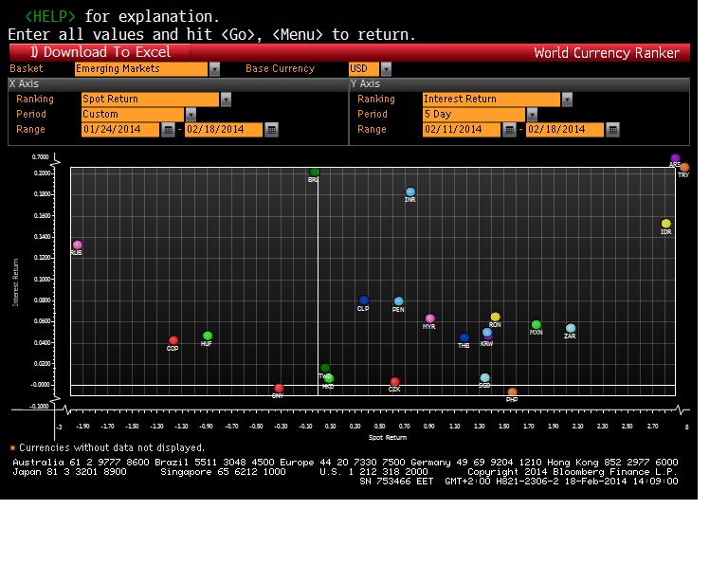Open calendar for X axis end date 02/18/2014
The width and height of the screenshot is (728, 582).
tap(272, 130)
